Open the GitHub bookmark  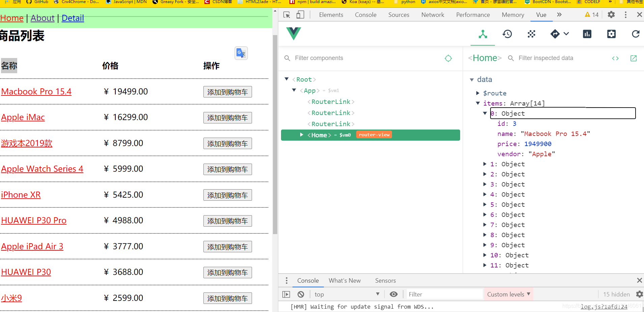coord(37,2)
